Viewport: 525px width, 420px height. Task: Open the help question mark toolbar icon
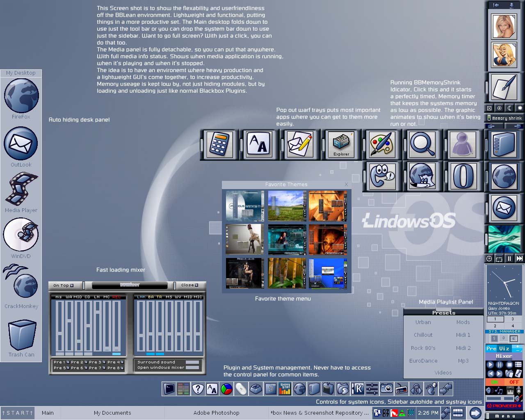[x=198, y=388]
